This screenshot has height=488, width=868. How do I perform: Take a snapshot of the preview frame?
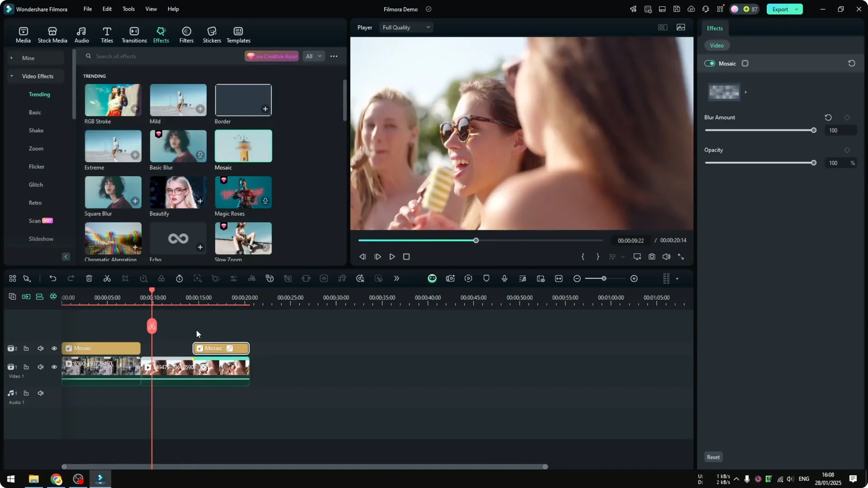pos(651,257)
